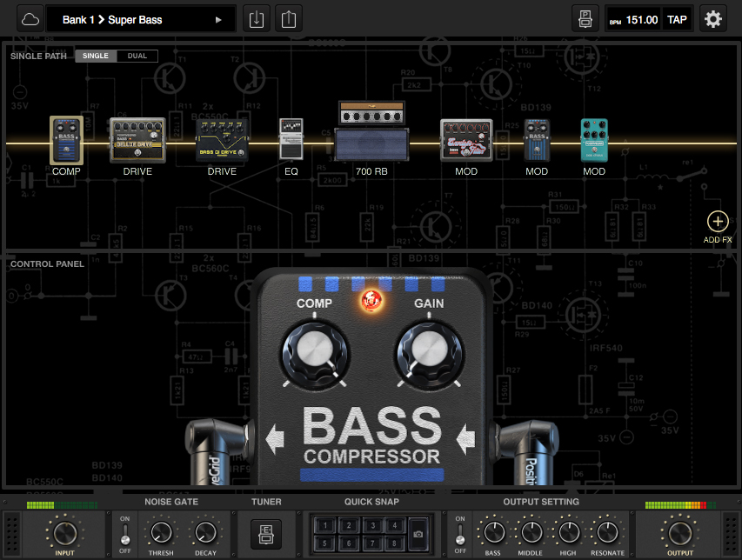Select the Bass OD Drive pedal
Screen dimensions: 742x560
click(x=221, y=139)
